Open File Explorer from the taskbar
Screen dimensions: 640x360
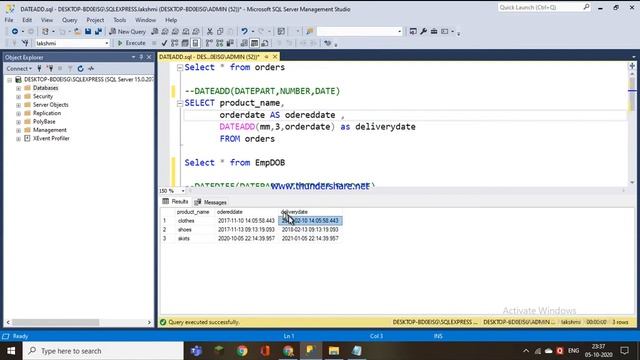[x=334, y=351]
